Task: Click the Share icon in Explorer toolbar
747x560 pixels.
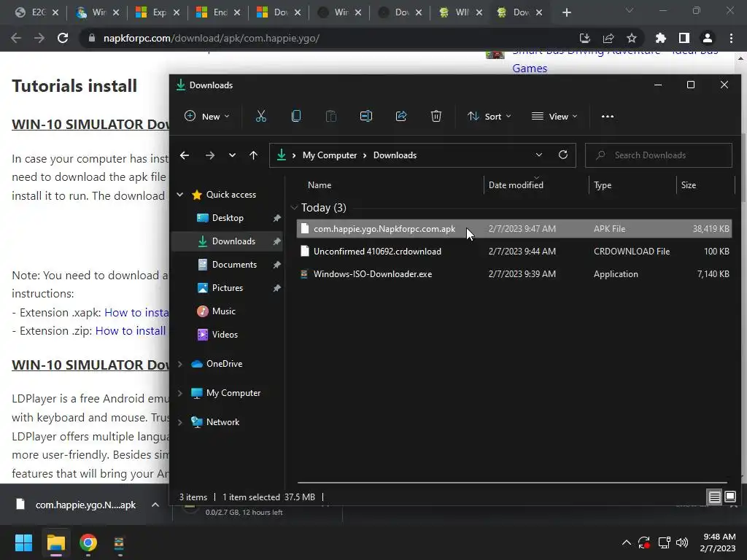Action: tap(401, 116)
